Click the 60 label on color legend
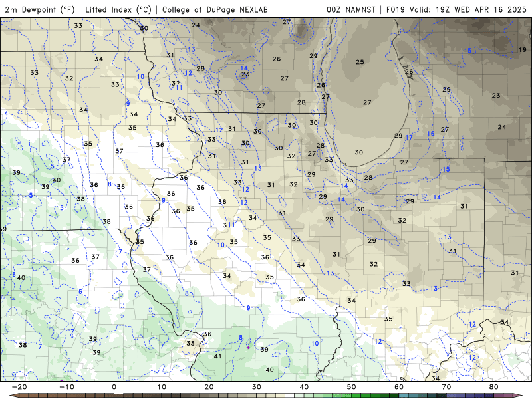532x399 pixels. click(399, 387)
